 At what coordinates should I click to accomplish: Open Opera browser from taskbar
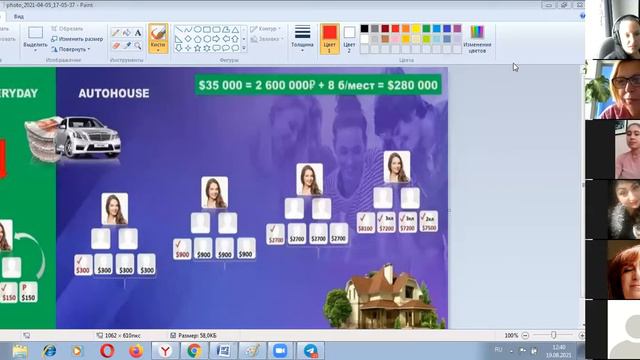[x=107, y=351]
